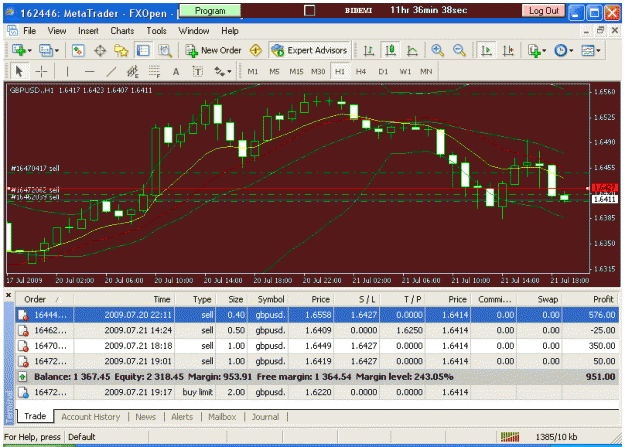Sort orders by Profit column header

591,299
